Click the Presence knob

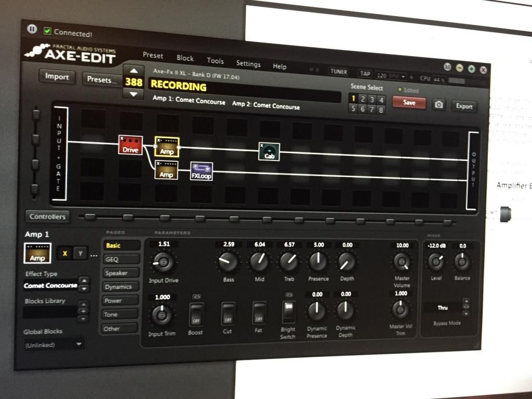pos(318,261)
